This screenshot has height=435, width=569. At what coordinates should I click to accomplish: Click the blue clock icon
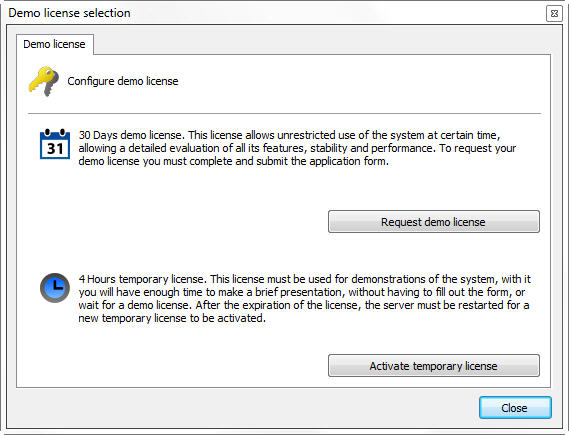tap(55, 288)
